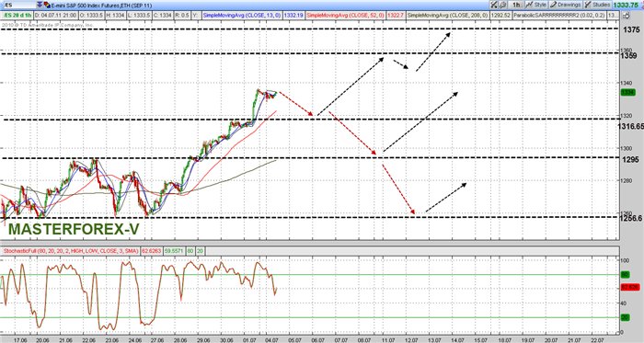Click the D: 04.07.11 21:00 date field

[56, 16]
